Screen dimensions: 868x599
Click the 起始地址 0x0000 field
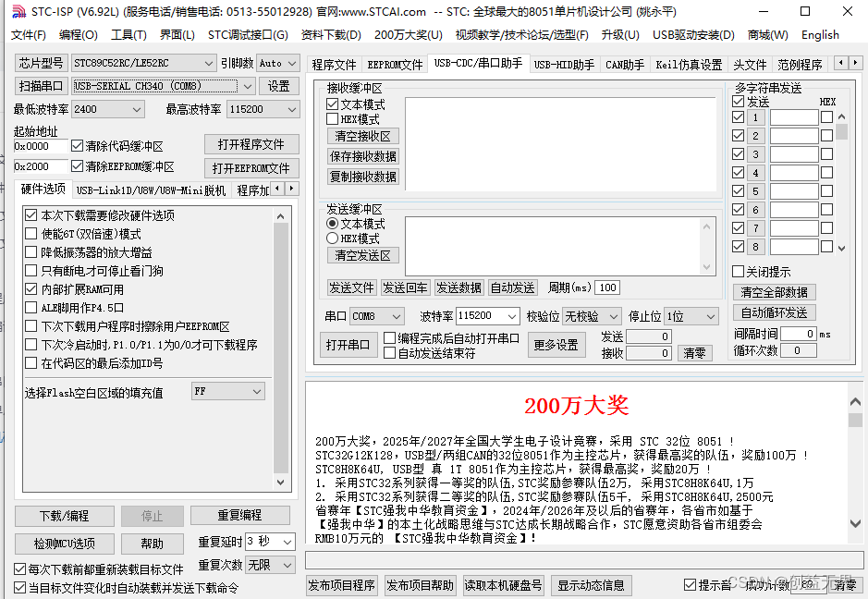click(x=41, y=146)
